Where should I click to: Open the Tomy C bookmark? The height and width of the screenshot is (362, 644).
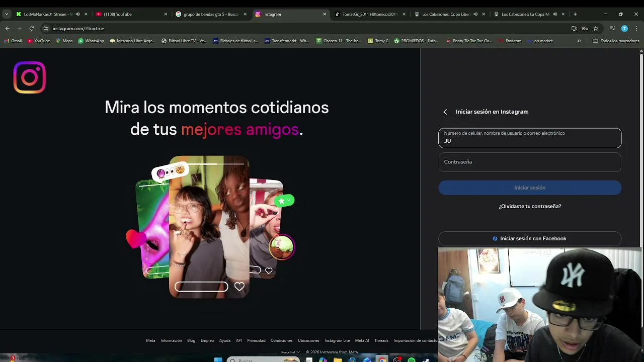coord(378,41)
